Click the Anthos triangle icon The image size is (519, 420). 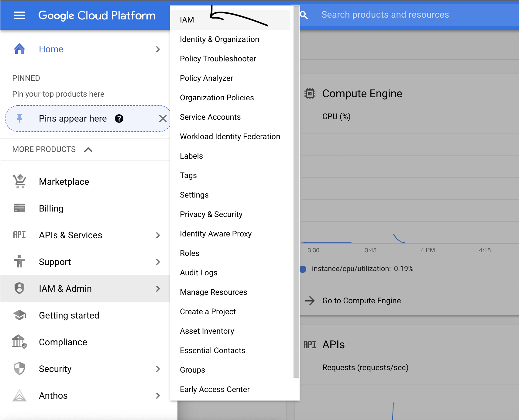pyautogui.click(x=19, y=395)
